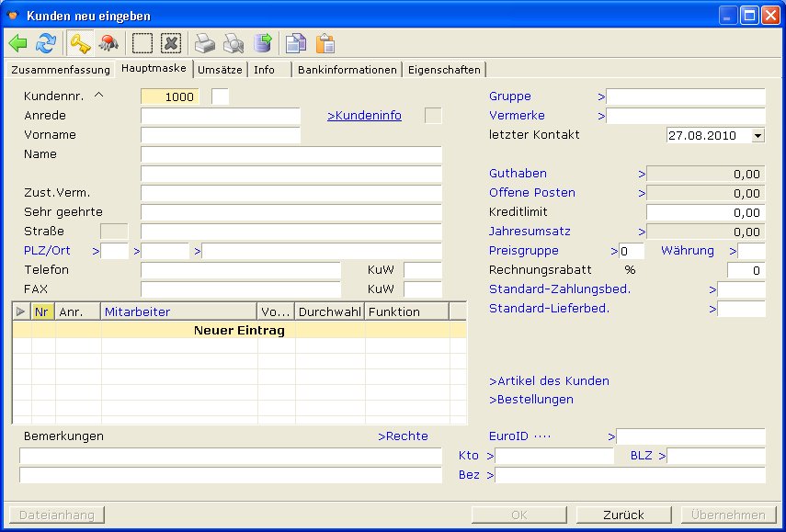Click the dashed empty box toolbar icon
Screen dimensions: 786x532
[142, 43]
